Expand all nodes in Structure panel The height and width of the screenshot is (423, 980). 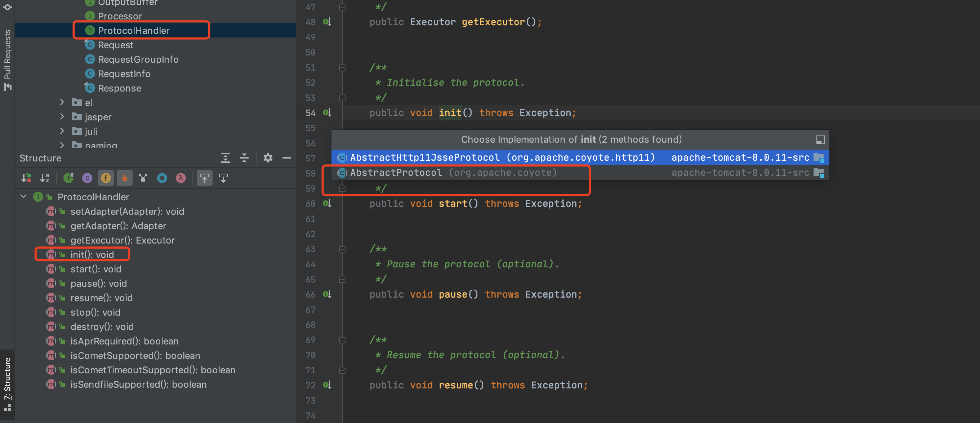pyautogui.click(x=226, y=158)
